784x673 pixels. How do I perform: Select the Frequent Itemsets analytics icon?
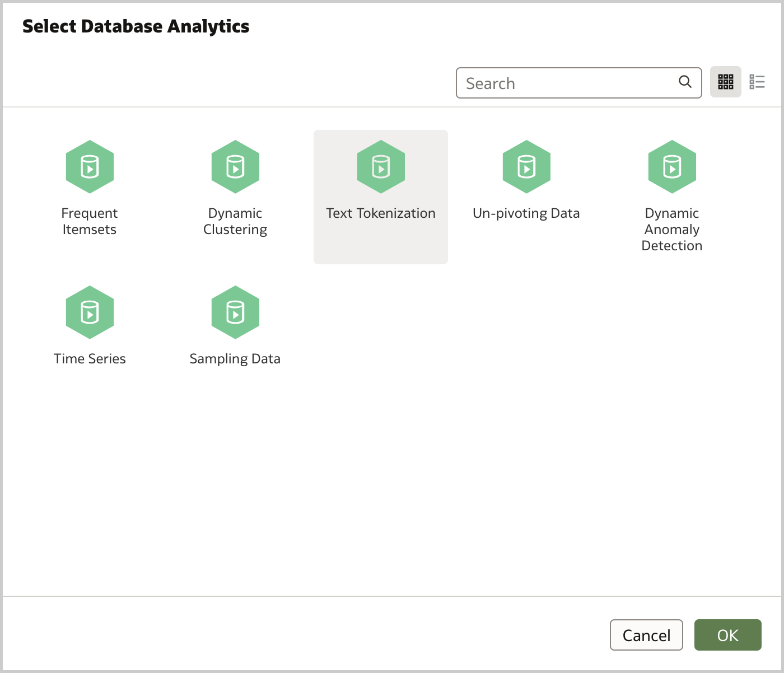coord(90,166)
